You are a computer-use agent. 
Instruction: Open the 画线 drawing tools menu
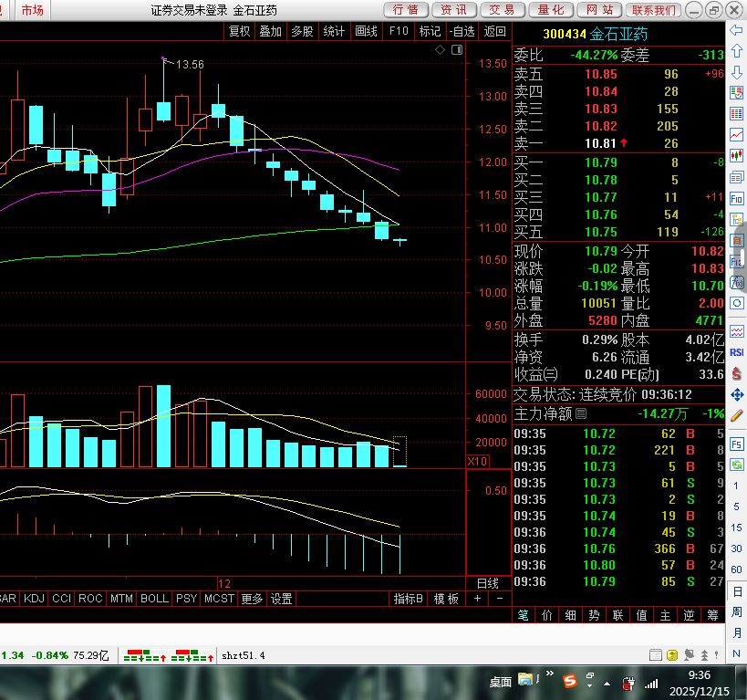(366, 31)
